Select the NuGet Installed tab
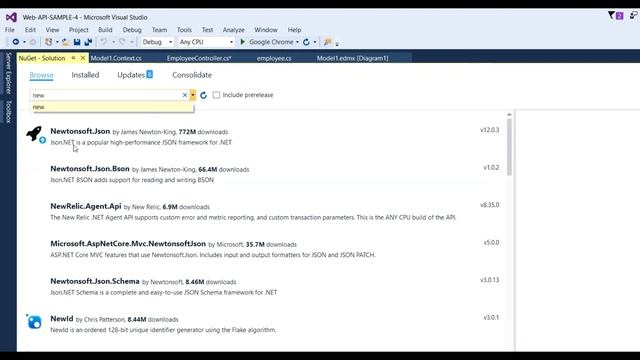Screen dimensions: 640x360 tap(85, 75)
